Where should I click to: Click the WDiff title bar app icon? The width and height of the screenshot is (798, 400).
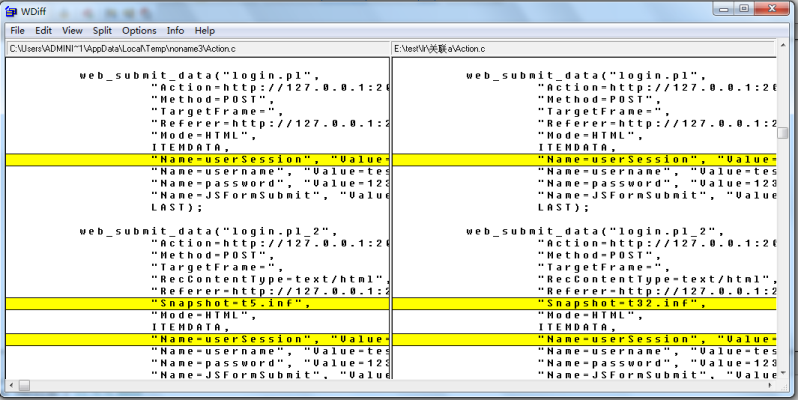[11, 10]
